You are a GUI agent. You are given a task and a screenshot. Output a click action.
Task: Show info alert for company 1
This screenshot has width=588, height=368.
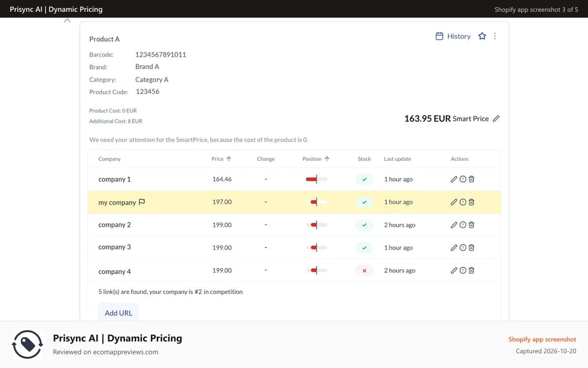(463, 180)
